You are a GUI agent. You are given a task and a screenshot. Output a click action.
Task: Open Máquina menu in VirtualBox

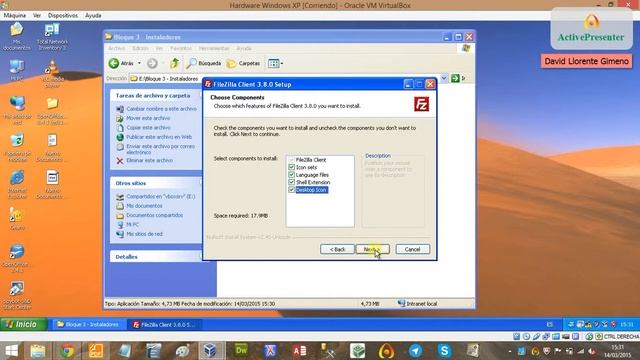pyautogui.click(x=15, y=15)
